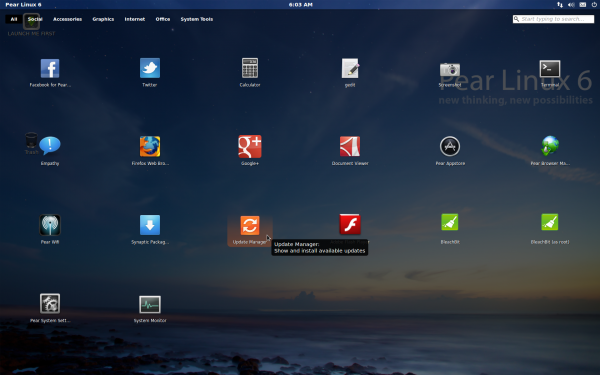
Task: Open the Screenshot camera tool
Action: [x=450, y=69]
